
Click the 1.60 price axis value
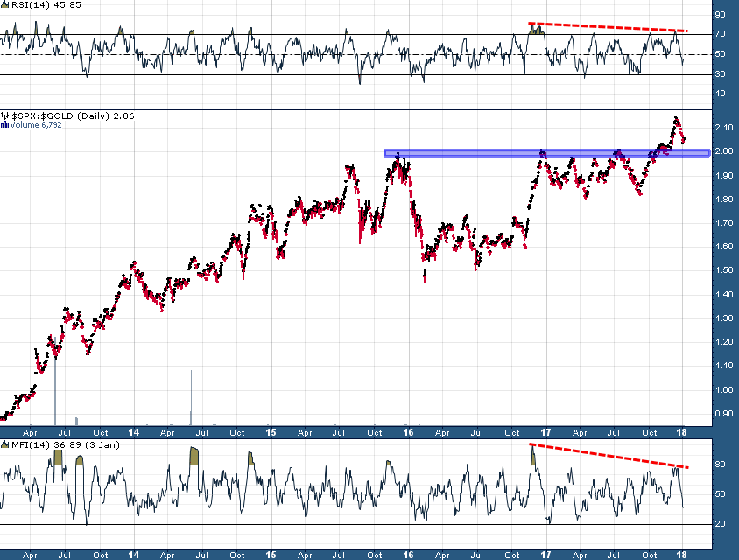point(724,247)
